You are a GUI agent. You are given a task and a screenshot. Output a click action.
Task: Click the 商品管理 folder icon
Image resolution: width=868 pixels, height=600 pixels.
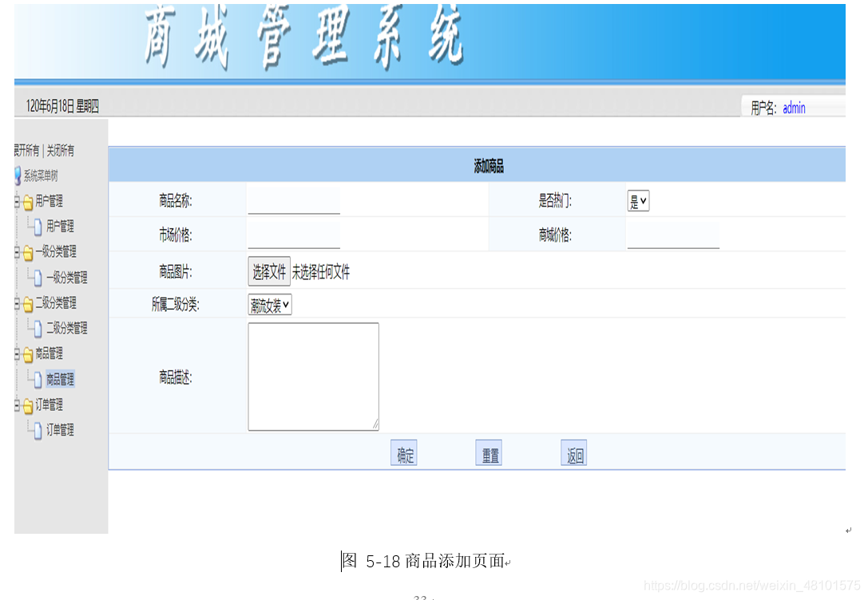pyautogui.click(x=26, y=354)
